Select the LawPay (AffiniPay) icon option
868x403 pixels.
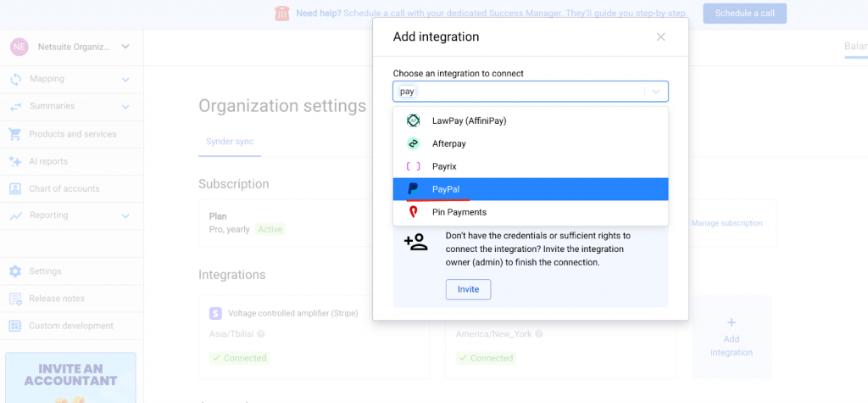[x=414, y=120]
